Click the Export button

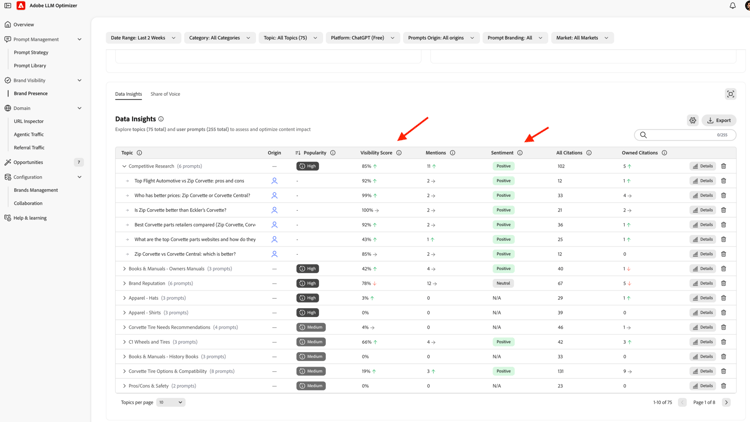pyautogui.click(x=719, y=121)
